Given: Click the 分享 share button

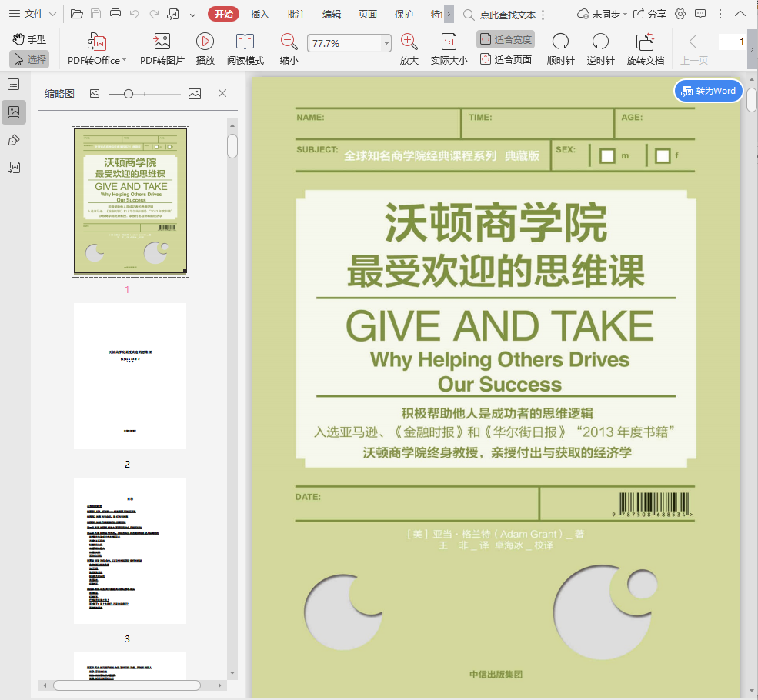Looking at the screenshot, I should point(650,14).
